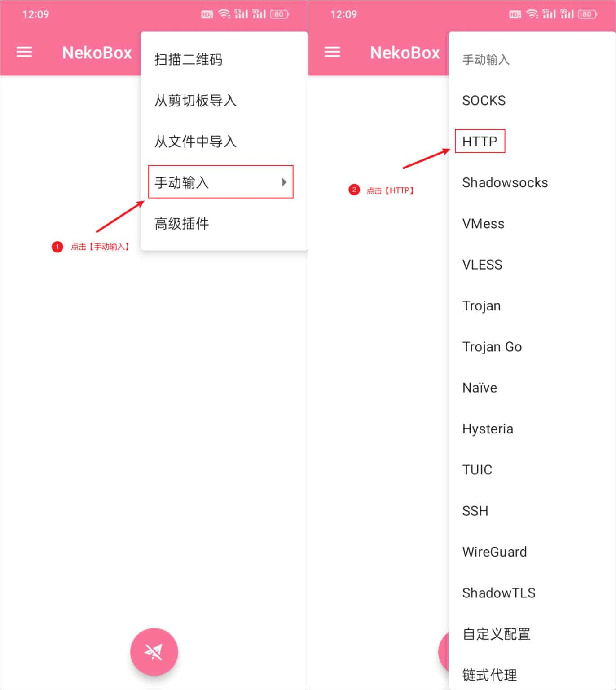
Task: Choose 自定义配置 option
Action: click(x=497, y=634)
